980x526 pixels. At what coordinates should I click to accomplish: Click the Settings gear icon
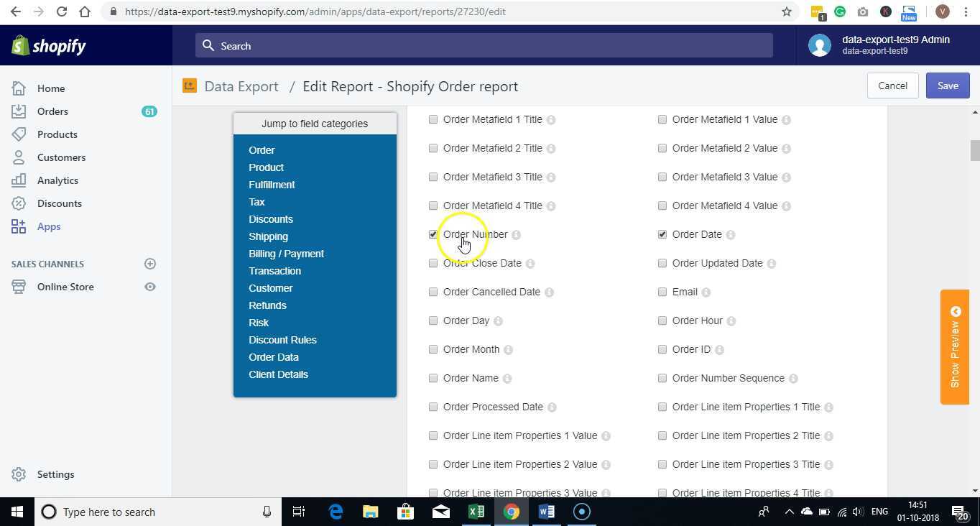click(19, 474)
